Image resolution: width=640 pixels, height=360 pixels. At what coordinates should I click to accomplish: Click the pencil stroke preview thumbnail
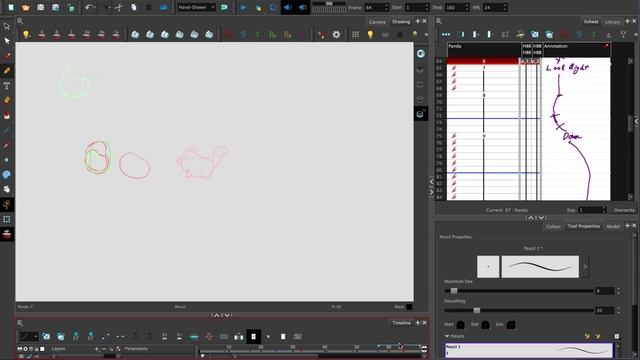540,267
